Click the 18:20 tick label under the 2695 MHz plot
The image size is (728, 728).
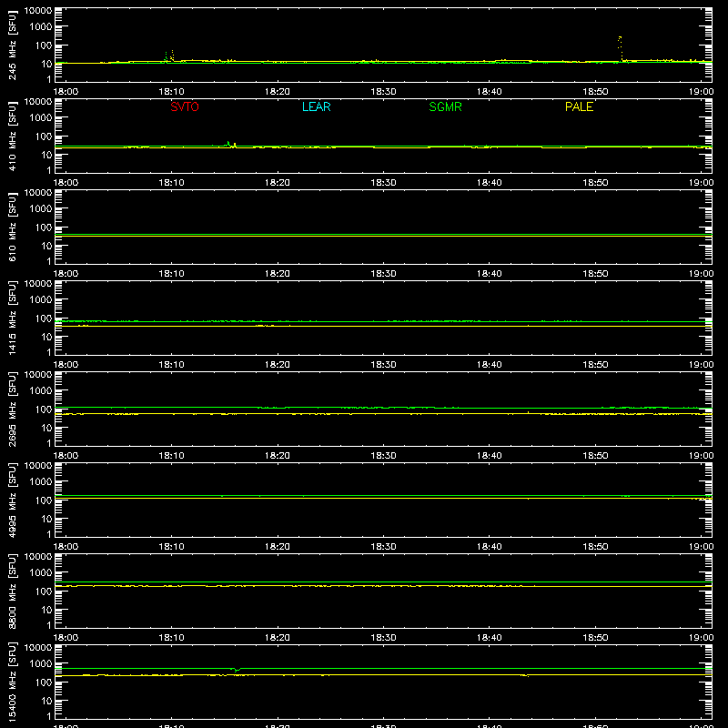click(x=278, y=456)
